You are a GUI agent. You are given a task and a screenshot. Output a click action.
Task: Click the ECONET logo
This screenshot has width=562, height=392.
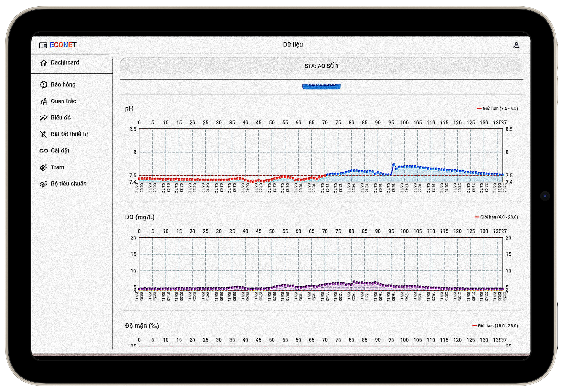[x=63, y=45]
